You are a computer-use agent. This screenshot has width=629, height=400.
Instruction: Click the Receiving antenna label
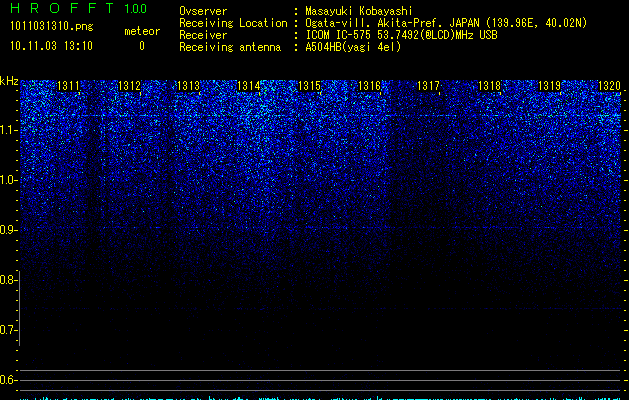point(230,47)
